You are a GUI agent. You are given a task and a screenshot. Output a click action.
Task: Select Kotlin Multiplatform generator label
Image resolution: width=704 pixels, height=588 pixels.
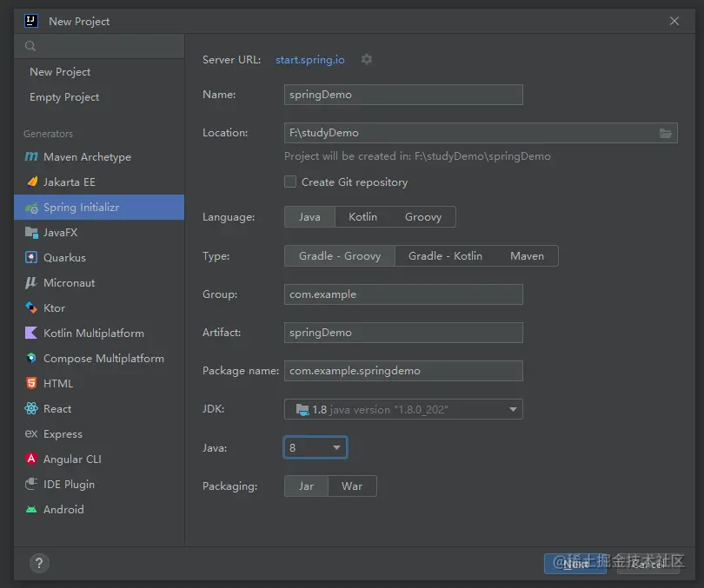(94, 334)
